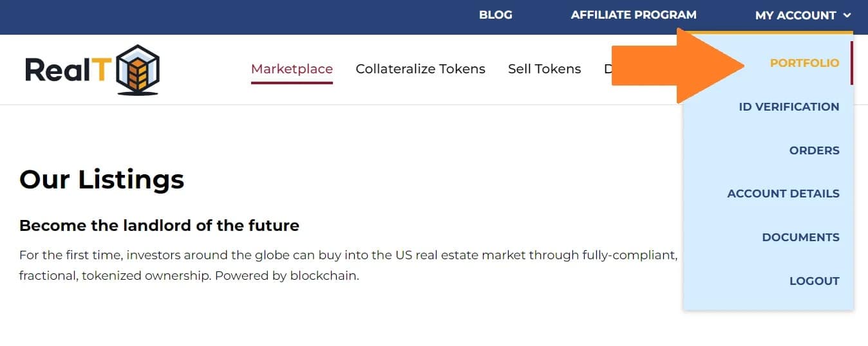
Task: Click the tokenized ownership description paragraph
Action: point(348,266)
